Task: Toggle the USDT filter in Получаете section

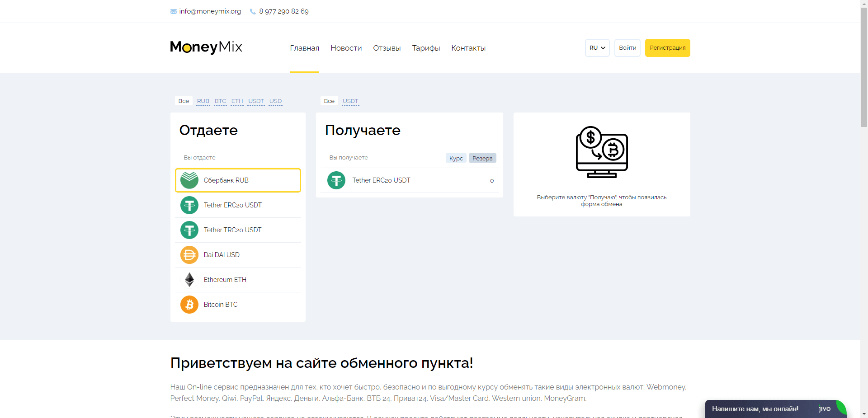Action: (350, 101)
